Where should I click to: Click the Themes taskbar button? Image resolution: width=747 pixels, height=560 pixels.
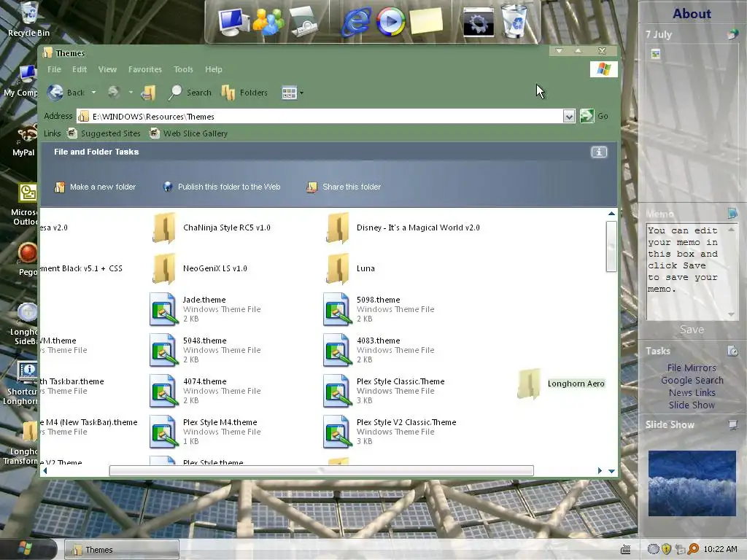coord(122,550)
